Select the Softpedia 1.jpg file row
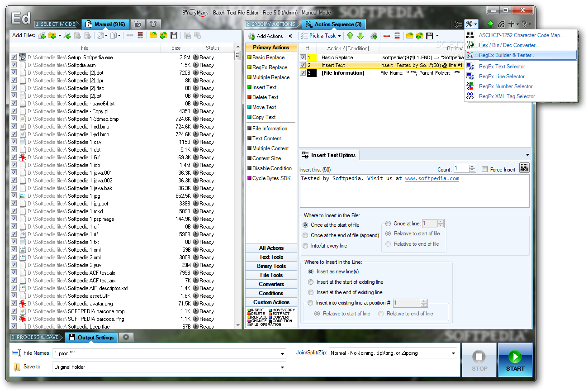The width and height of the screenshot is (588, 391). [122, 196]
